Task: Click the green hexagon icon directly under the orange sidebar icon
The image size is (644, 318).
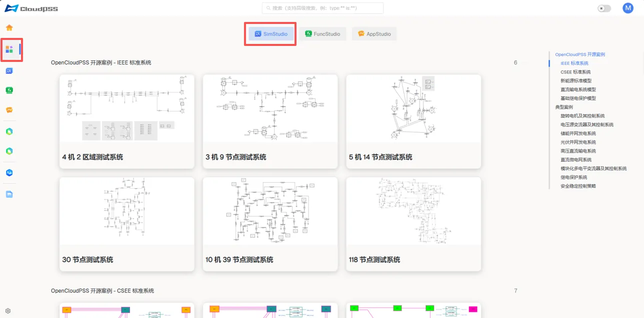Action: (9, 131)
